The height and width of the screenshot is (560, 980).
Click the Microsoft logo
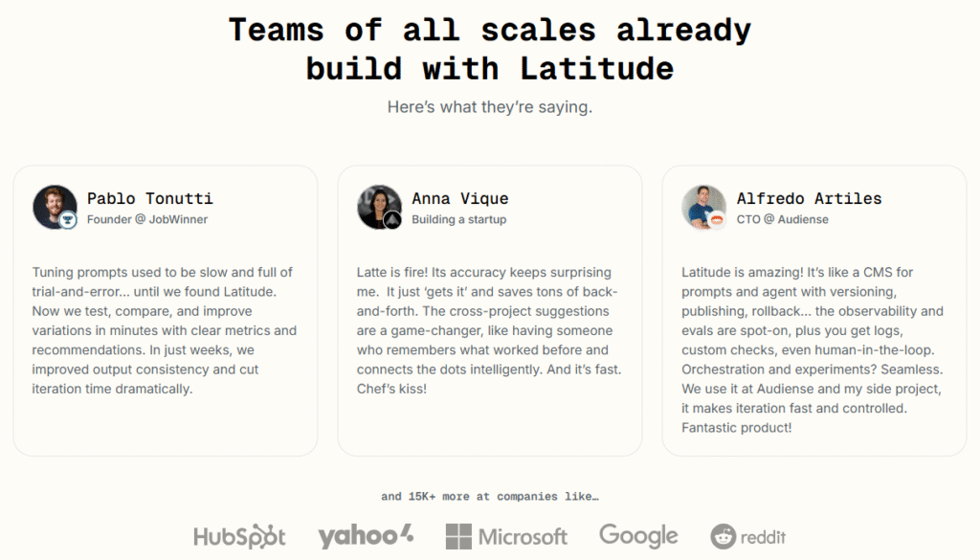tap(506, 536)
